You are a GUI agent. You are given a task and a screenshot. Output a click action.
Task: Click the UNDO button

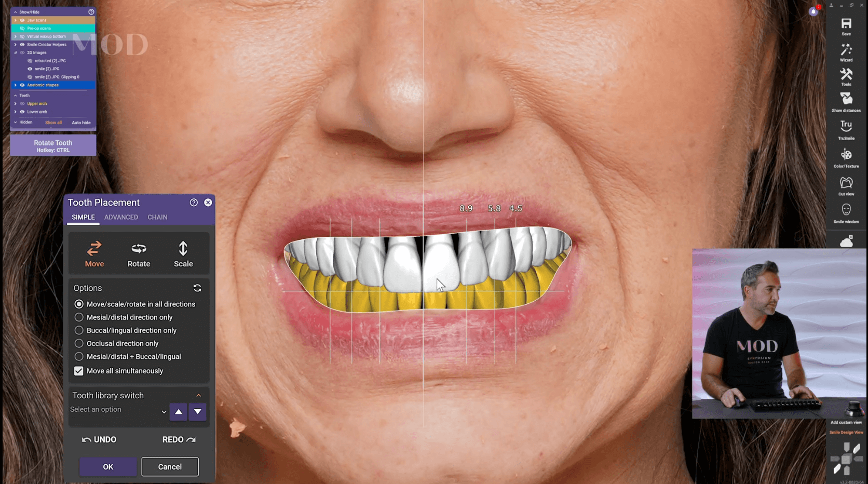pyautogui.click(x=99, y=440)
